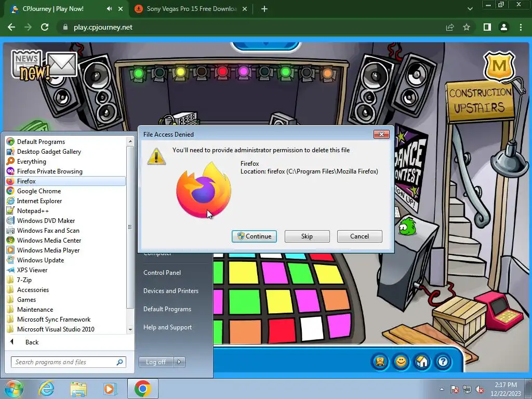
Task: Open Windows Explorer from taskbar
Action: pos(78,389)
